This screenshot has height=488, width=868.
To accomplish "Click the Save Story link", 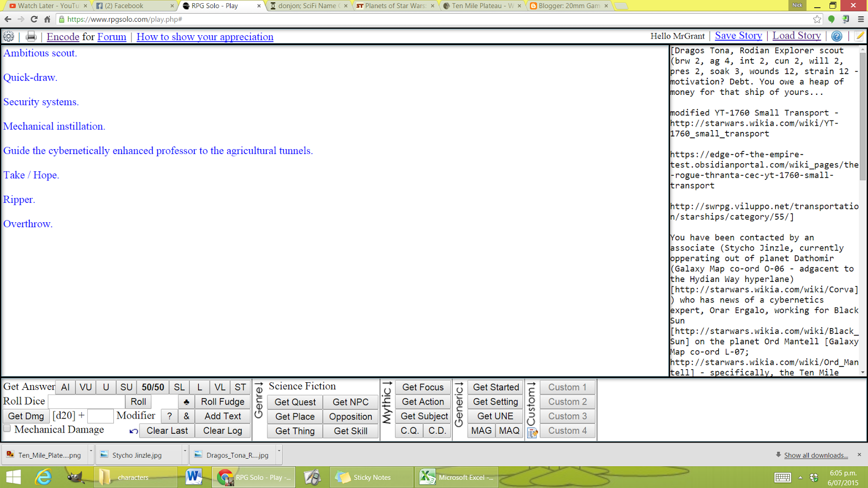I will (x=738, y=36).
